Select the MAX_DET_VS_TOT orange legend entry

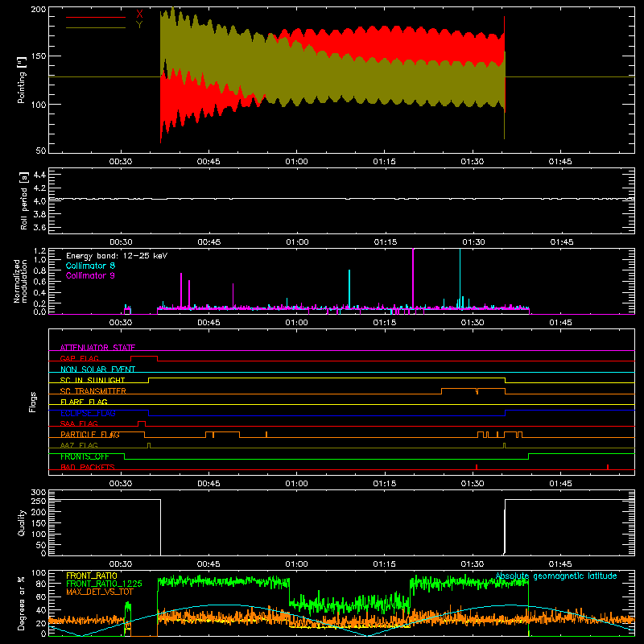click(x=98, y=592)
